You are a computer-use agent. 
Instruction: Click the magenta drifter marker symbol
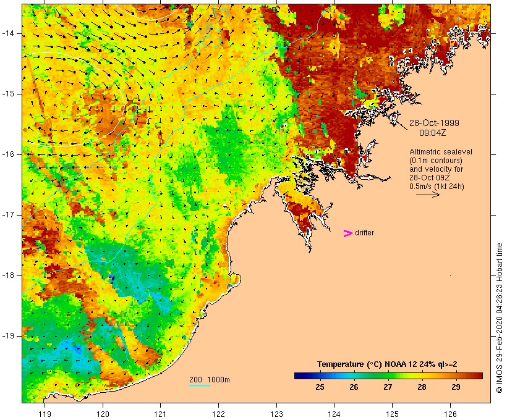[x=347, y=233]
